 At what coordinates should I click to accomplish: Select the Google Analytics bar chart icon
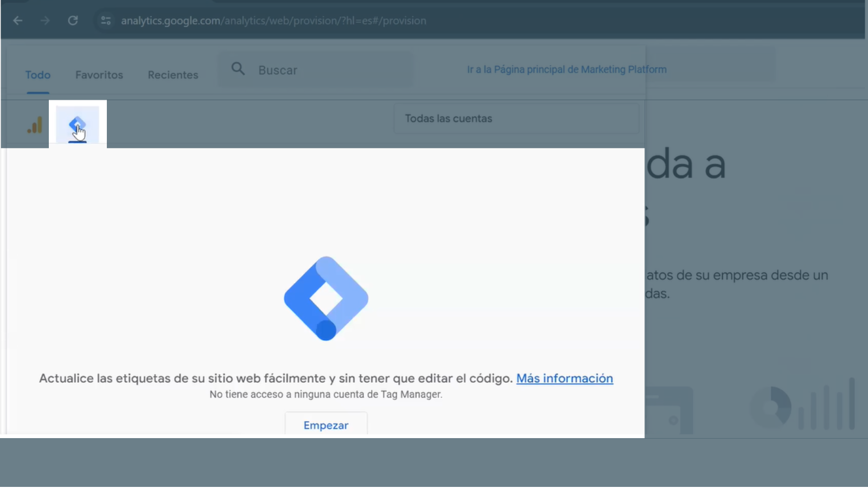click(35, 125)
